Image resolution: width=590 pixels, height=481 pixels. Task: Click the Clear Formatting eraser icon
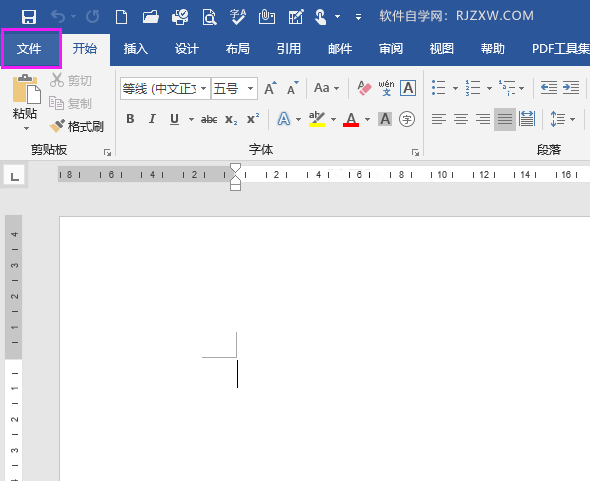[364, 88]
